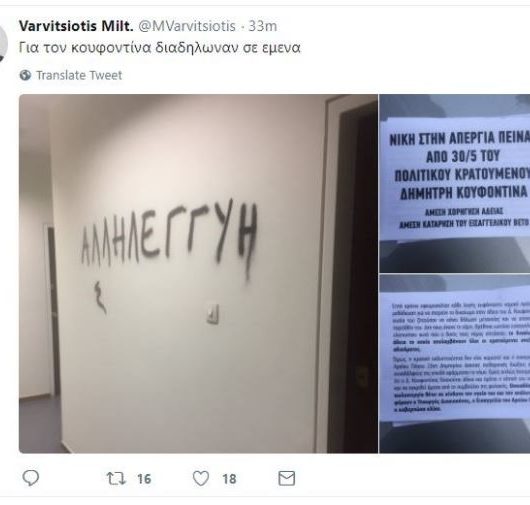Retweet using the arrows icon
This screenshot has width=530, height=505.
tap(116, 479)
